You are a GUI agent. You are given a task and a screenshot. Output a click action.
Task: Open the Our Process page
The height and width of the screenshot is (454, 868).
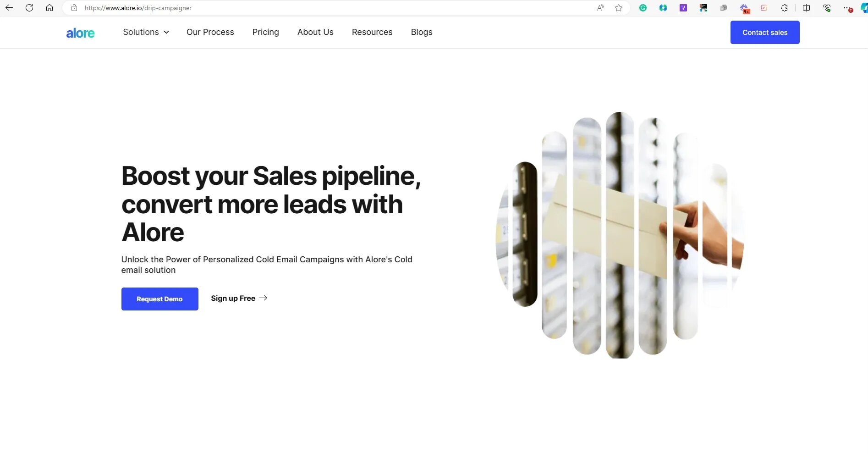pos(210,32)
